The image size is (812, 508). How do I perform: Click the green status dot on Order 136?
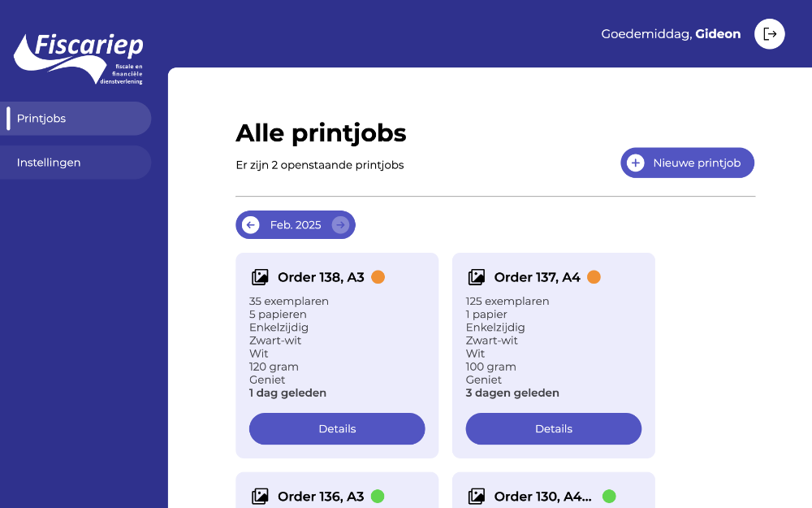pos(378,496)
